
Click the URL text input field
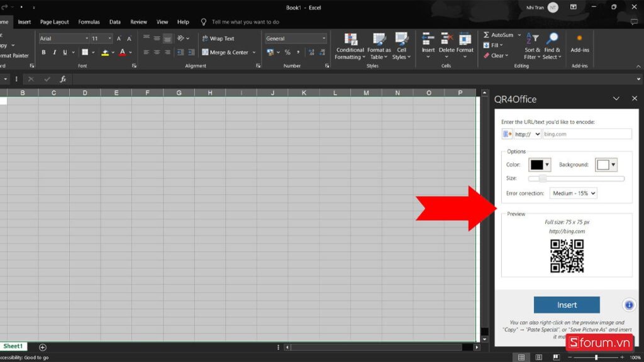click(587, 134)
